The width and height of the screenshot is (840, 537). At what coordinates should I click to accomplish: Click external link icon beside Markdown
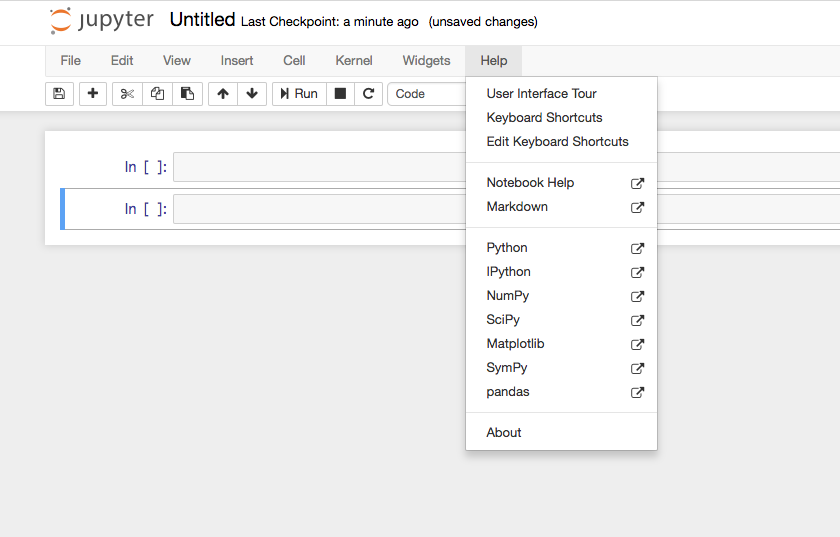tap(637, 207)
